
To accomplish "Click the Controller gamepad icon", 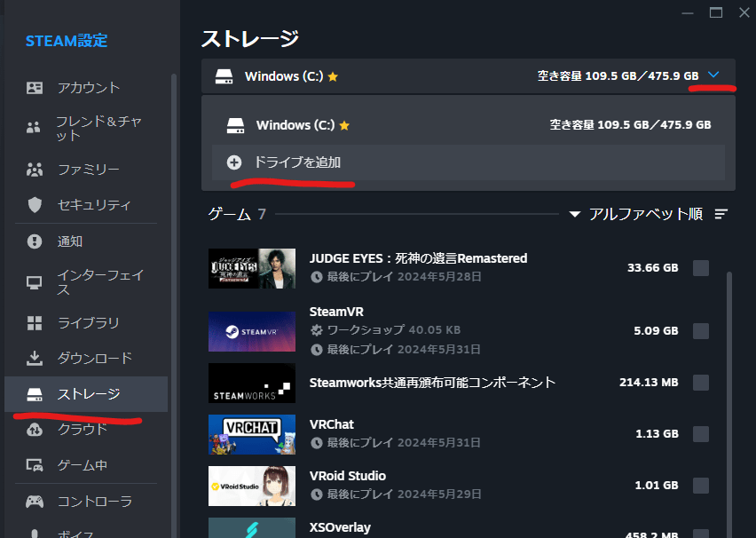I will tap(35, 502).
